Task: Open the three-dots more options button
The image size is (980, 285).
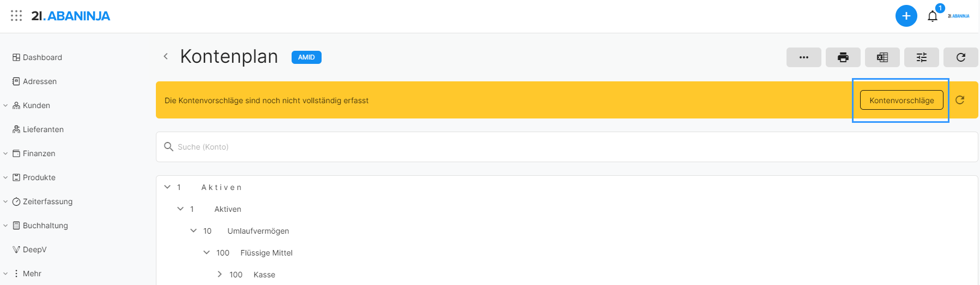Action: coord(803,57)
